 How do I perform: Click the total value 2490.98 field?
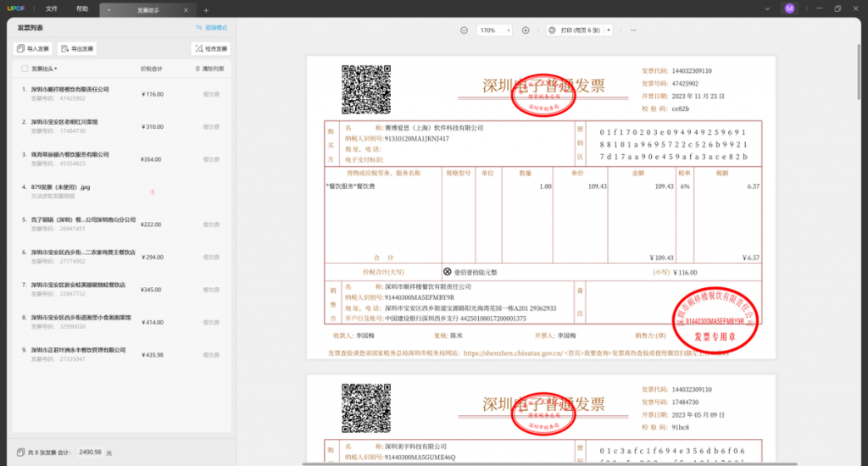(x=90, y=452)
